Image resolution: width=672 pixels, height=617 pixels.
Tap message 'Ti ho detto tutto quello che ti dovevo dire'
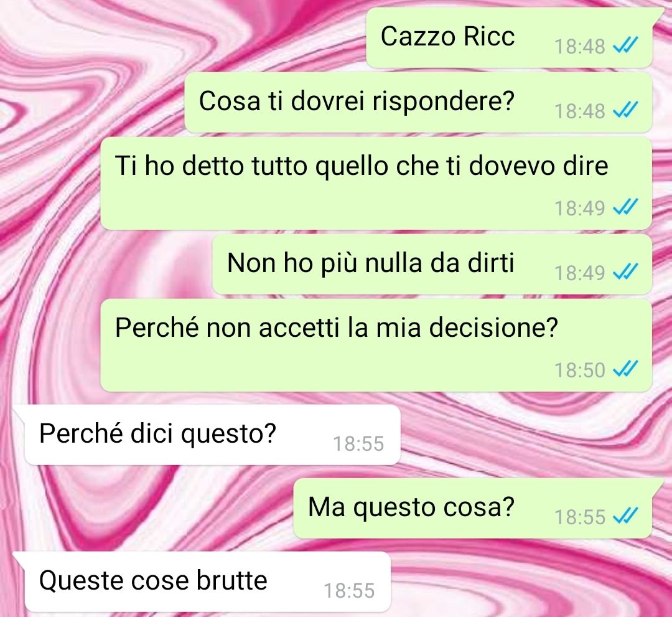point(376,184)
